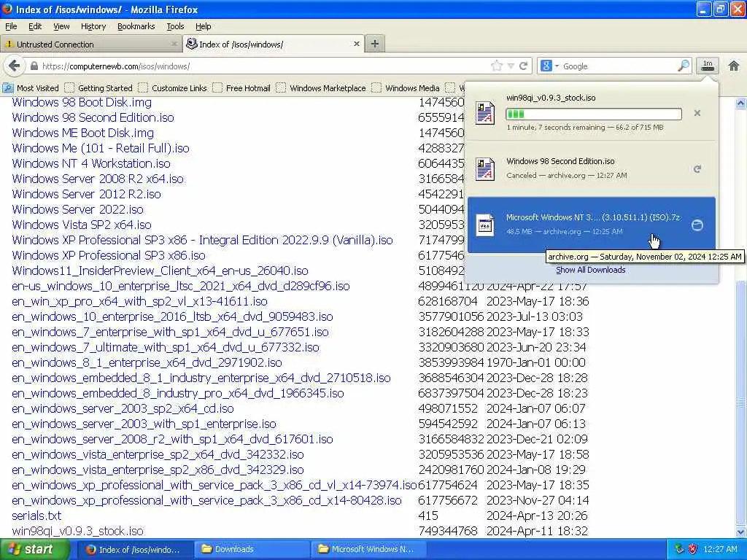Click the win98qi_v0.9.3_stock.iso file icon in downloads
The image size is (747, 560).
pyautogui.click(x=485, y=113)
